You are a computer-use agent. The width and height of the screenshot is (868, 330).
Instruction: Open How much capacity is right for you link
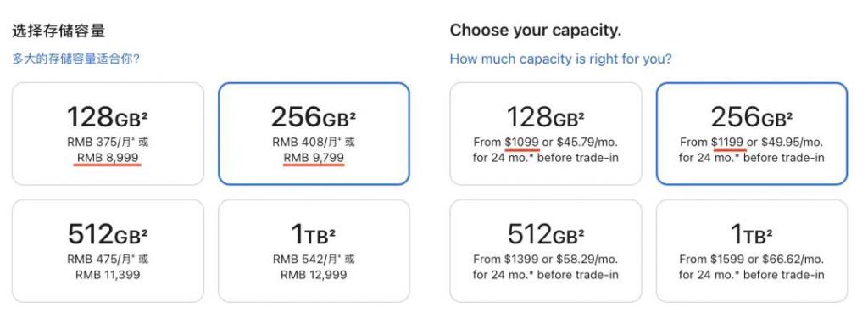[561, 59]
